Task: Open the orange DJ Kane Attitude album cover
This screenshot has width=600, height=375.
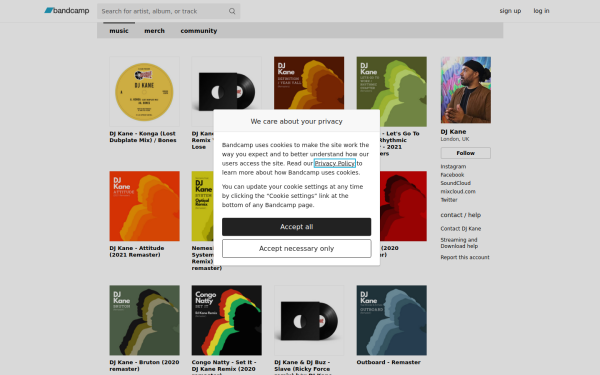Action: [144, 206]
